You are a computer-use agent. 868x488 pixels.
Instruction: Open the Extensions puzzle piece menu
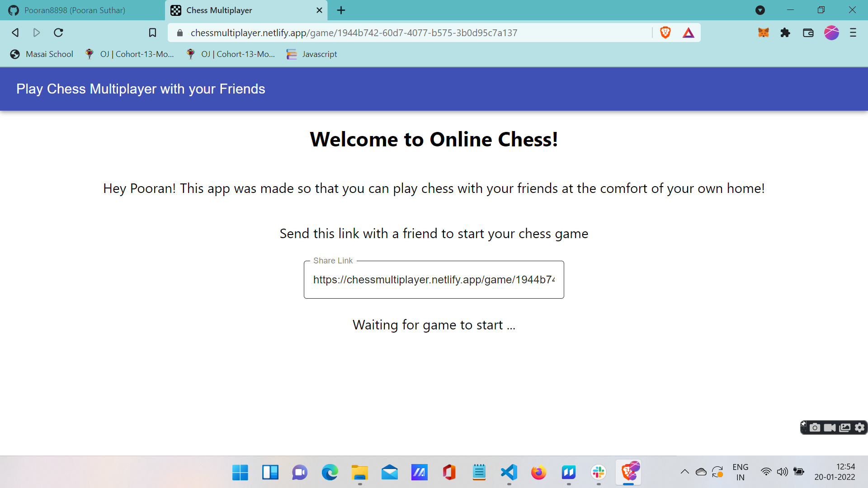pyautogui.click(x=785, y=33)
